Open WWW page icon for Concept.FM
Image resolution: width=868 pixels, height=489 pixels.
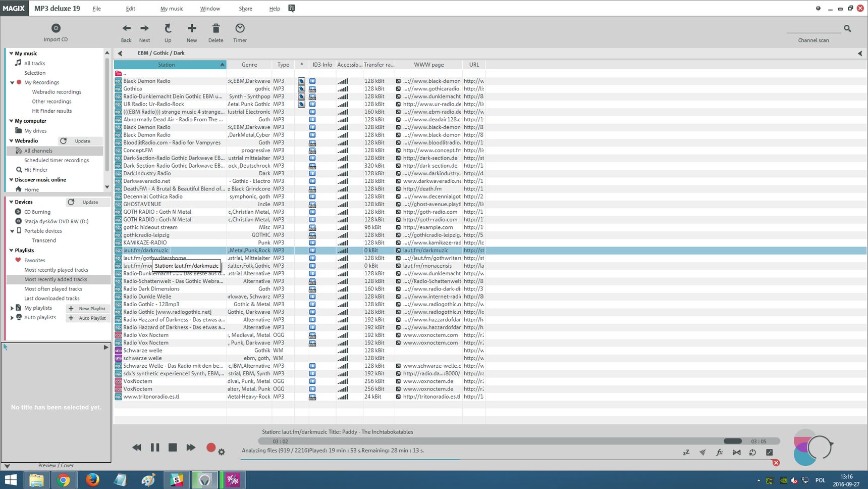click(x=398, y=151)
